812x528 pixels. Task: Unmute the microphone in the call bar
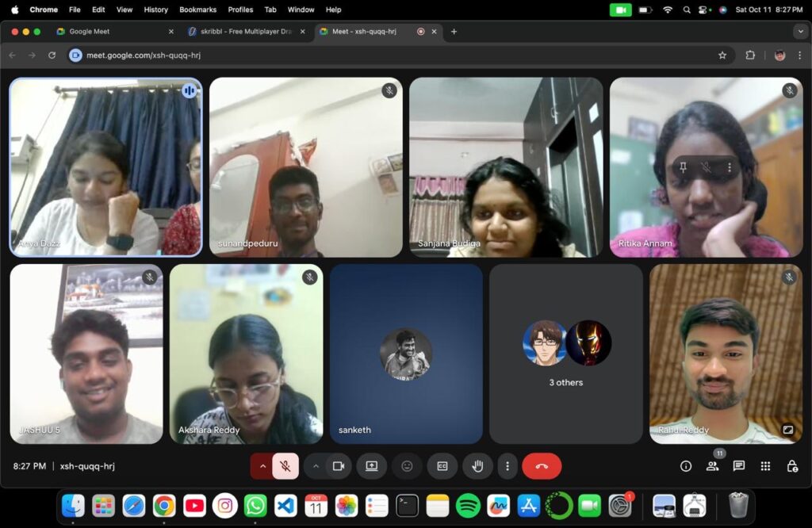[x=285, y=466]
